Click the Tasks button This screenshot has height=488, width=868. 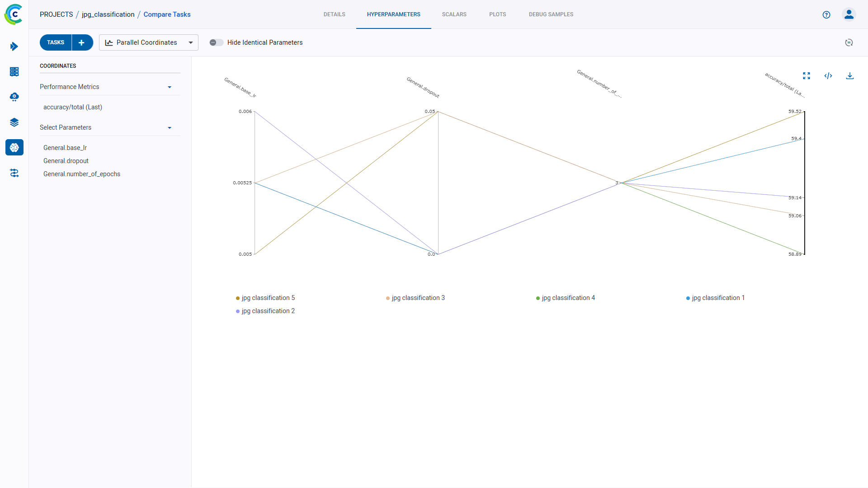point(56,42)
